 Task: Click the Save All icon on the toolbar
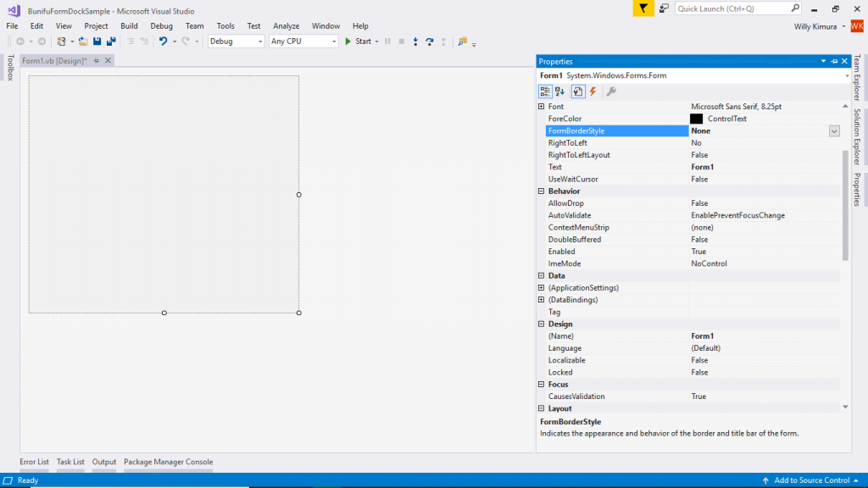point(112,41)
